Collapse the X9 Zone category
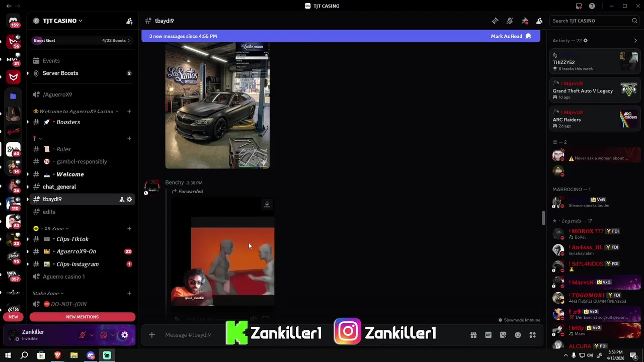Screen dimensions: 644x362 (x=51, y=228)
